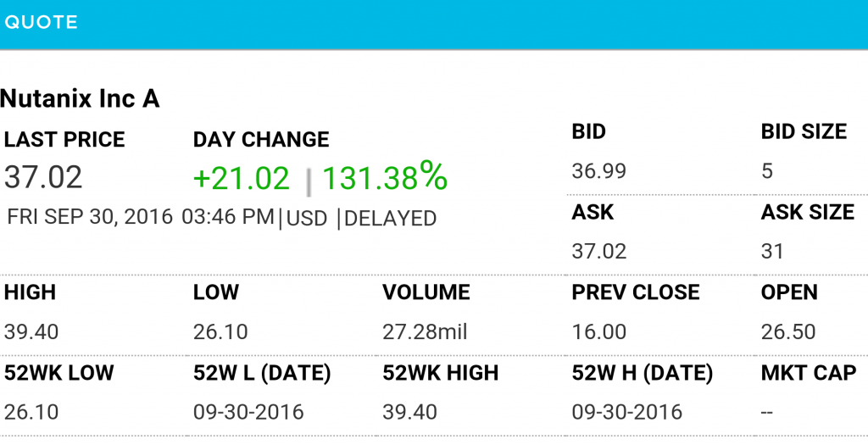Click the PREV CLOSE value 16.00
868x445 pixels.
click(x=599, y=331)
